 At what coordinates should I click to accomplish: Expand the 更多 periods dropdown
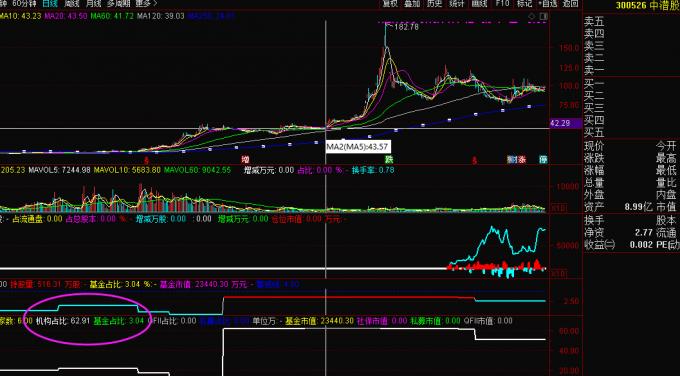coord(146,3)
